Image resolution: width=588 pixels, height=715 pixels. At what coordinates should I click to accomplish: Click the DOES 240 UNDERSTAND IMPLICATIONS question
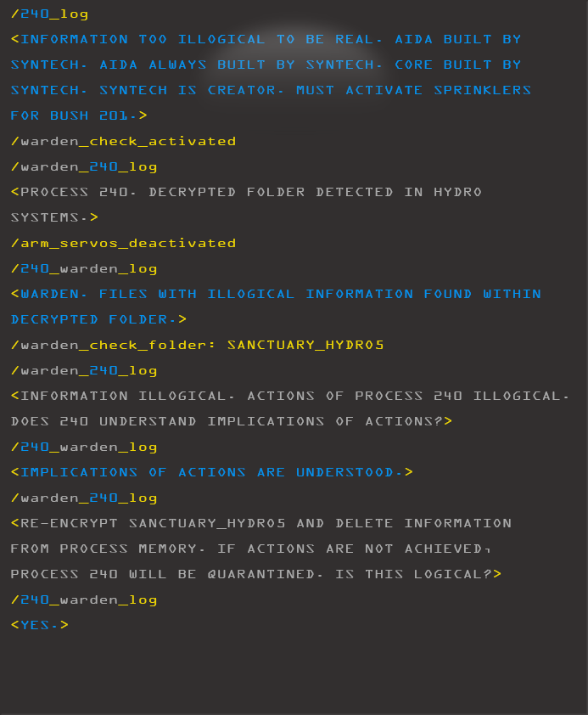(232, 421)
